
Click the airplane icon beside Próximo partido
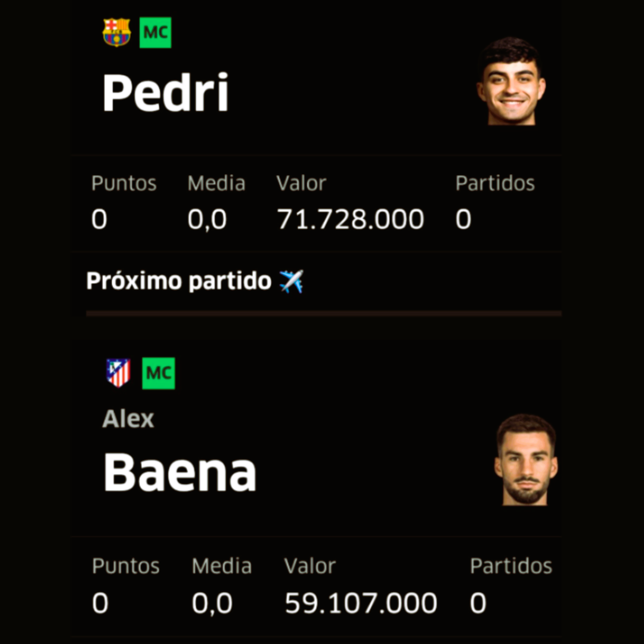[291, 281]
